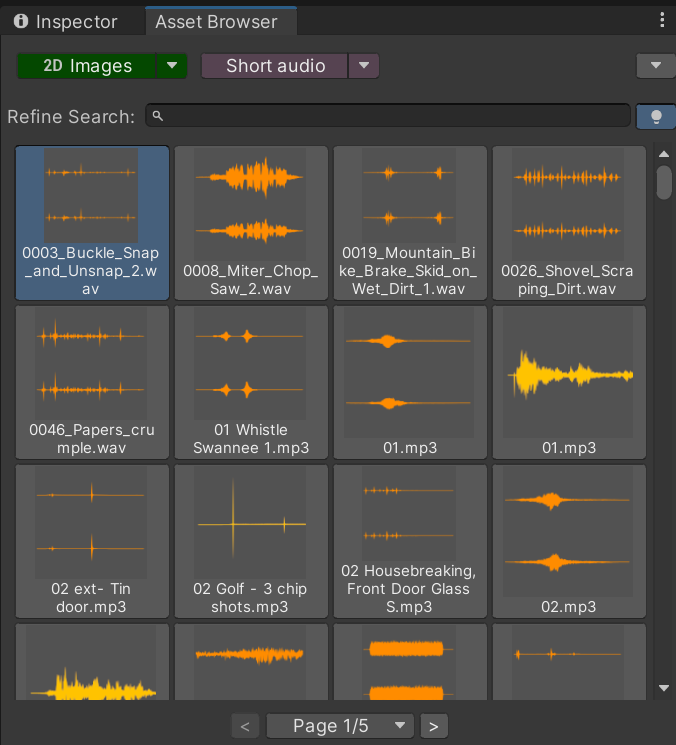Select the 02.mp3 asset
Image resolution: width=676 pixels, height=745 pixels.
(569, 541)
